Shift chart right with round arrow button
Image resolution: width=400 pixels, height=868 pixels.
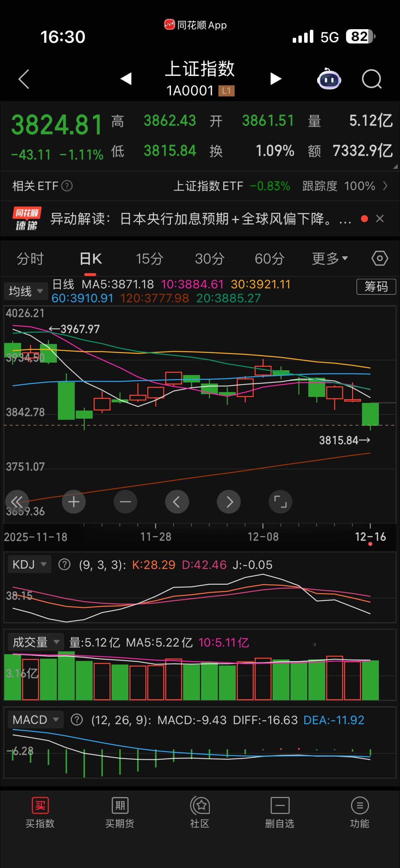[229, 502]
